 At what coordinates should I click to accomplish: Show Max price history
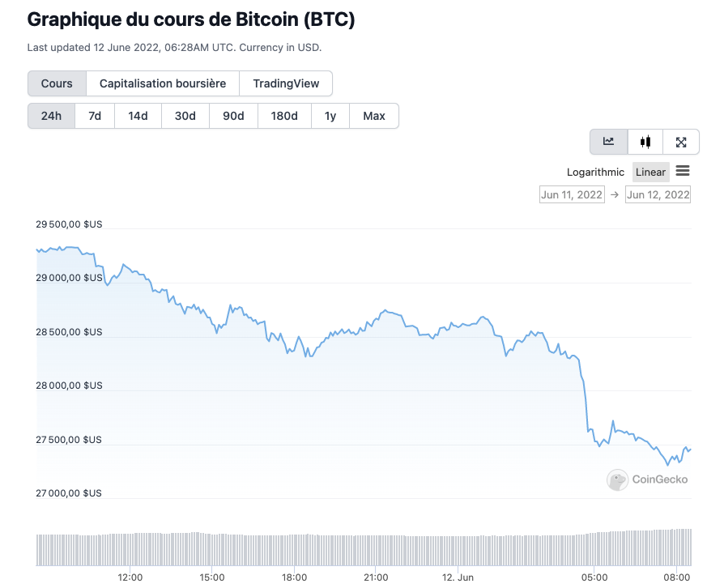[x=374, y=116]
